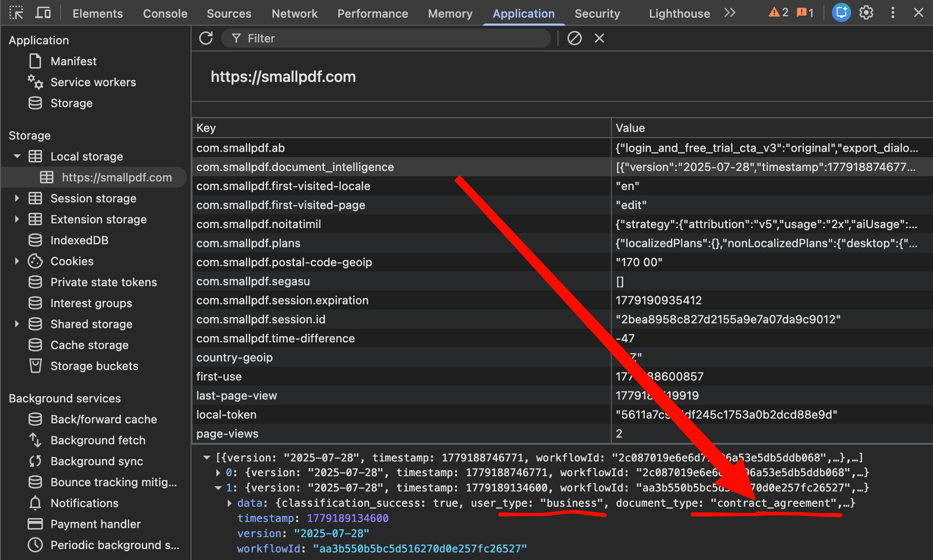Open Payment handler
This screenshot has height=560, width=933.
pos(95,524)
